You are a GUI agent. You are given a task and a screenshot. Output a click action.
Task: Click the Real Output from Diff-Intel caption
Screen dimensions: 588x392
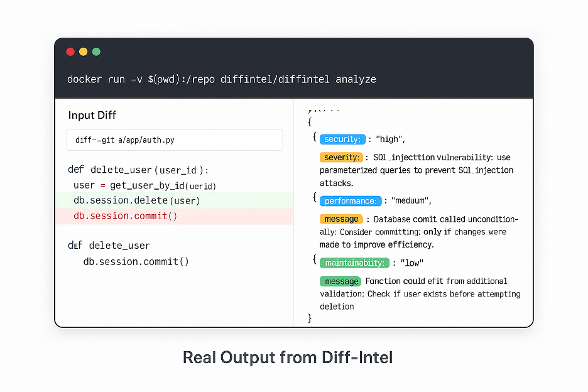pos(288,357)
